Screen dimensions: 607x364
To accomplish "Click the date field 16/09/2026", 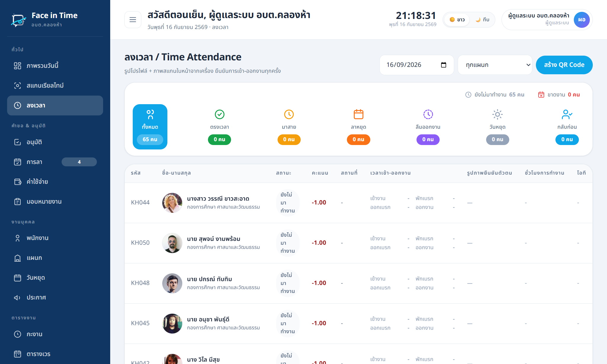I will coord(417,65).
